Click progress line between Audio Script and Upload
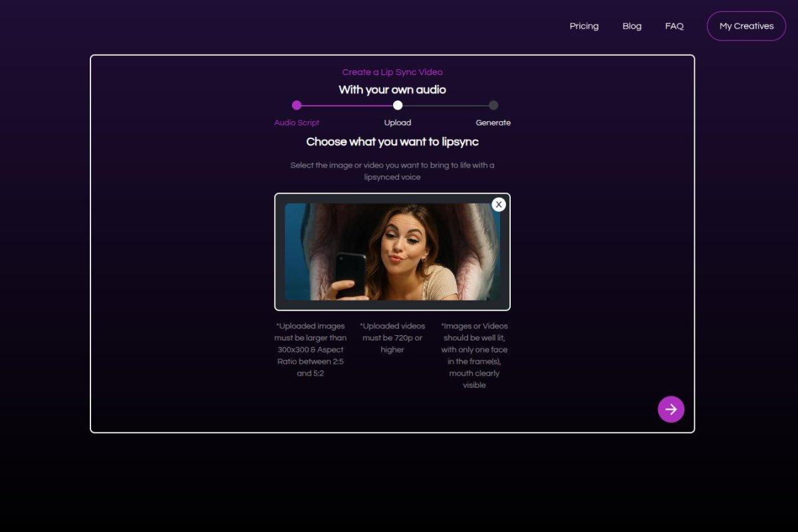The width and height of the screenshot is (798, 532). (x=347, y=105)
